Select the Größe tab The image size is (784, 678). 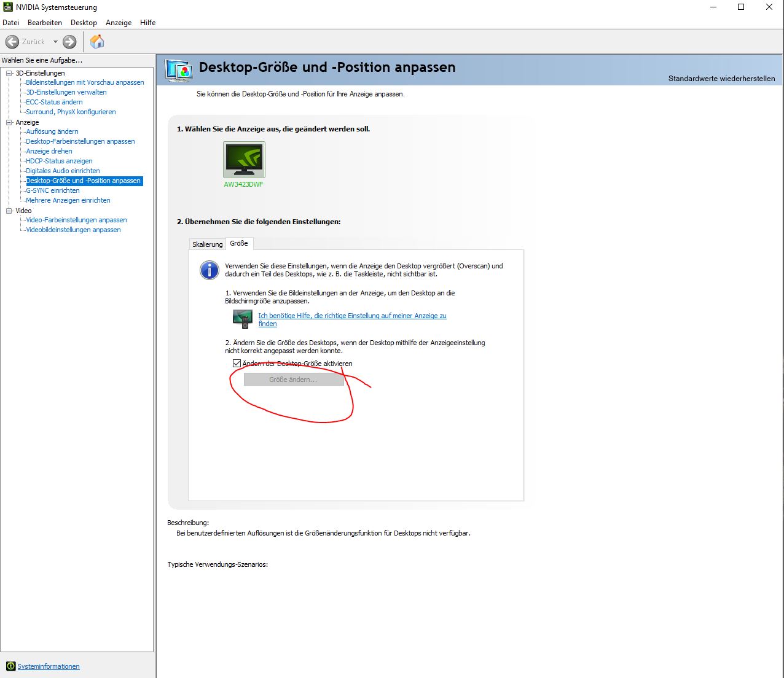[239, 243]
